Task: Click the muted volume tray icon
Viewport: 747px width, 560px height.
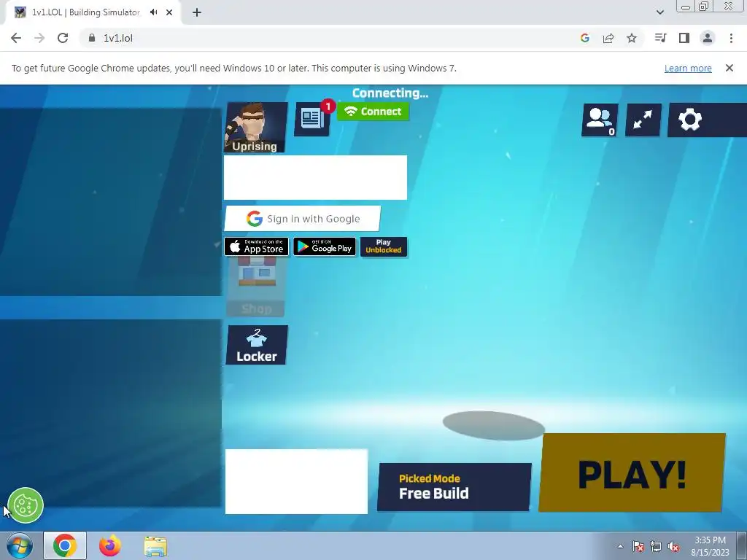Action: coord(673,546)
